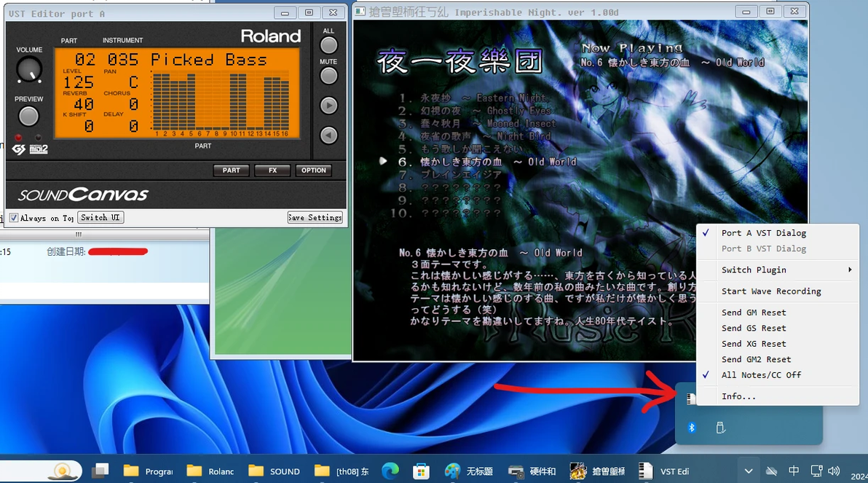Image resolution: width=868 pixels, height=483 pixels.
Task: Click the part number 02 on display
Action: click(x=84, y=60)
